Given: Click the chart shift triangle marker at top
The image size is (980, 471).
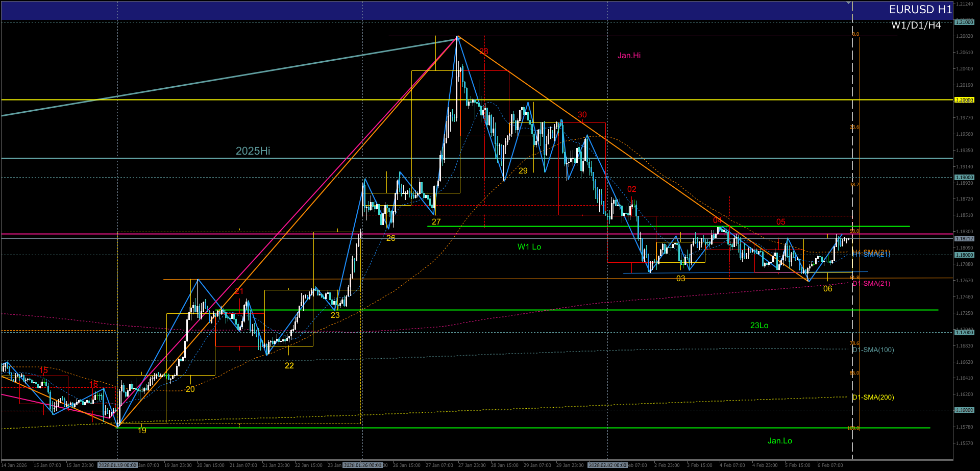Looking at the screenshot, I should 848,3.
